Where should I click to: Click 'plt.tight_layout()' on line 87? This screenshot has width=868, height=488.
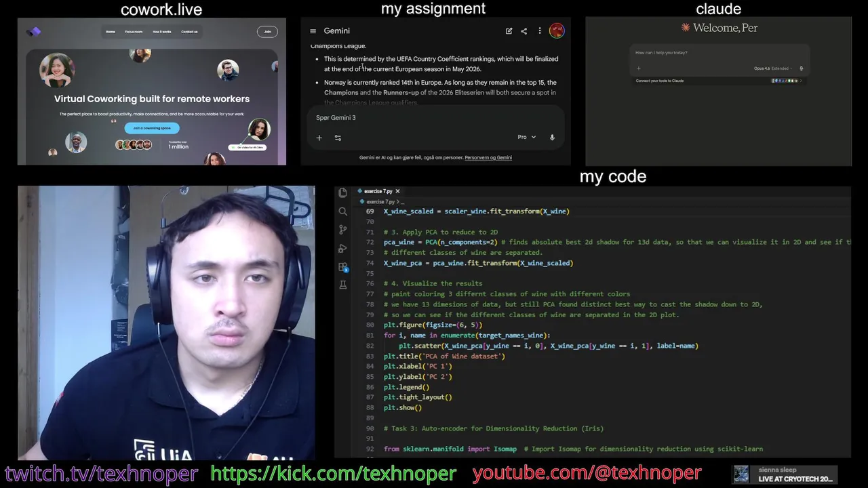click(418, 397)
